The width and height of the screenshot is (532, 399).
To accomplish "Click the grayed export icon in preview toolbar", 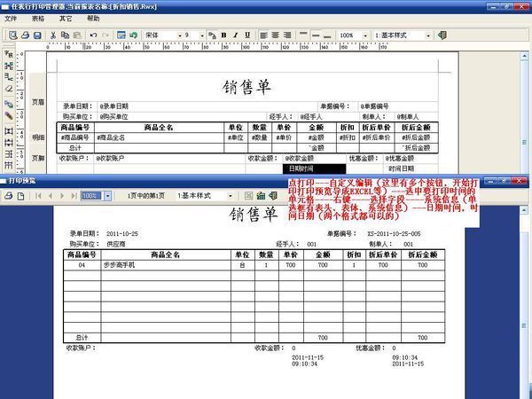I will [248, 196].
